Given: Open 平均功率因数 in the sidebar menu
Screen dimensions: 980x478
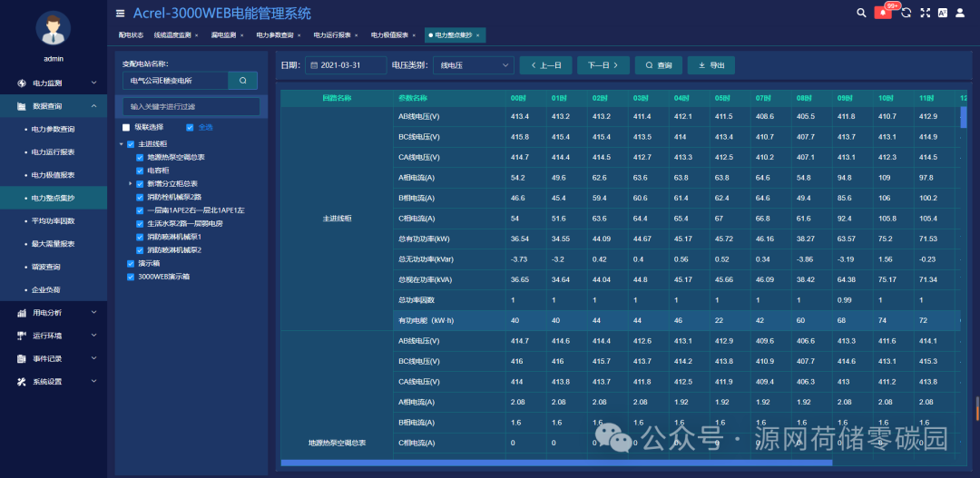Looking at the screenshot, I should coord(54,221).
